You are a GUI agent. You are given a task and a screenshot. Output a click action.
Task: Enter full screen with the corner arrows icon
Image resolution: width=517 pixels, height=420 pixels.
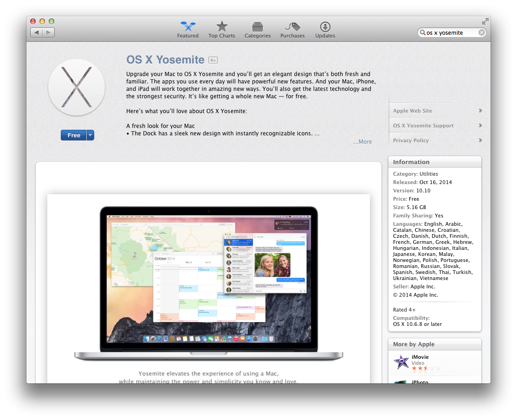485,21
